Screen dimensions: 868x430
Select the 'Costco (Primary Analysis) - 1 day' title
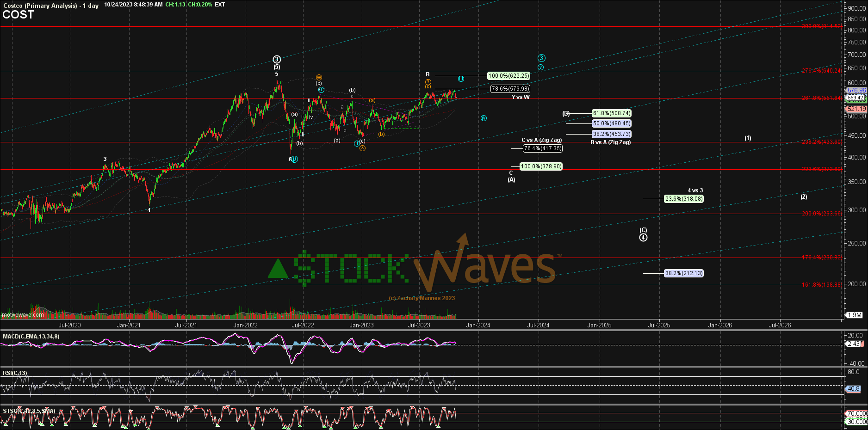click(51, 6)
